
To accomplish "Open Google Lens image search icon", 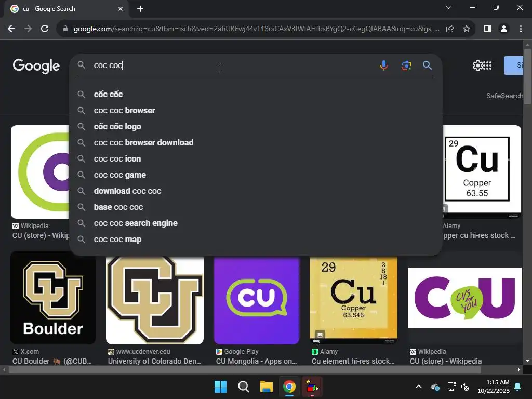I will click(x=406, y=65).
